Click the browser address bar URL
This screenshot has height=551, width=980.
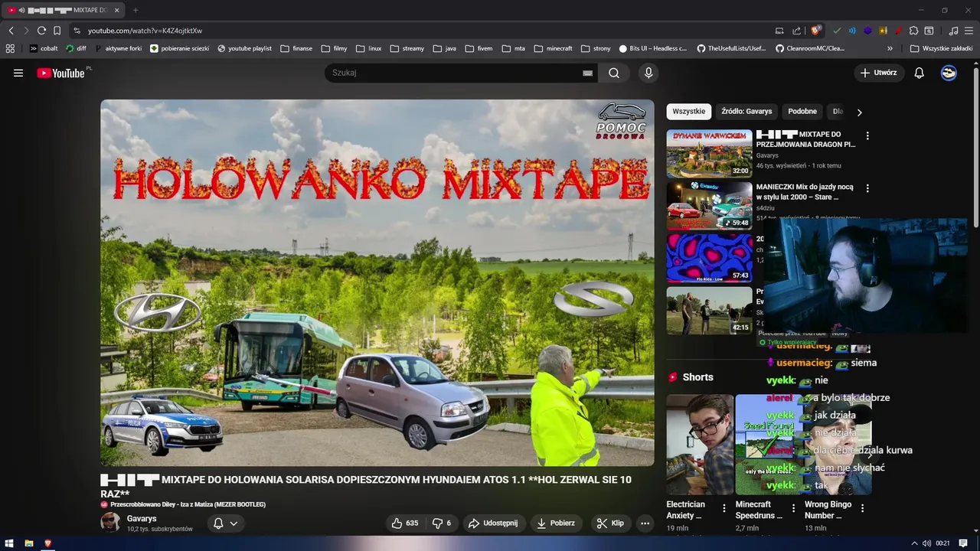[x=145, y=31]
